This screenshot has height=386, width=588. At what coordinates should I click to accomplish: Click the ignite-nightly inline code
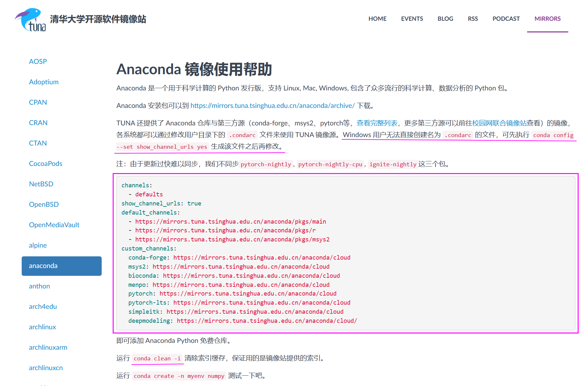click(x=393, y=164)
